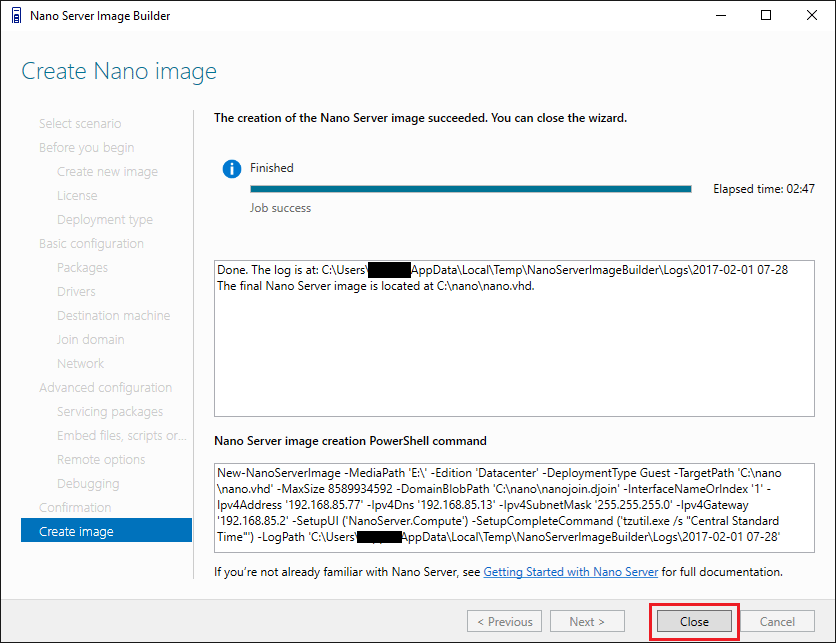The width and height of the screenshot is (836, 643).
Task: Click the Next button
Action: pos(587,622)
